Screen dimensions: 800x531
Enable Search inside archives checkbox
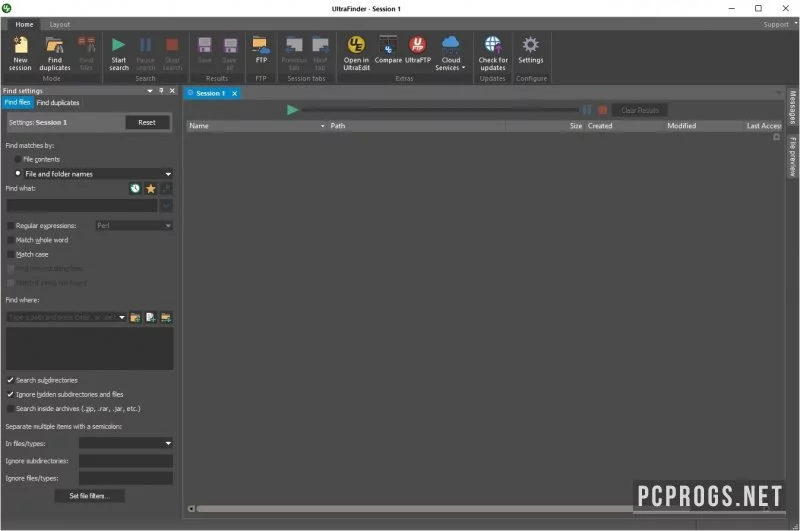pyautogui.click(x=11, y=409)
